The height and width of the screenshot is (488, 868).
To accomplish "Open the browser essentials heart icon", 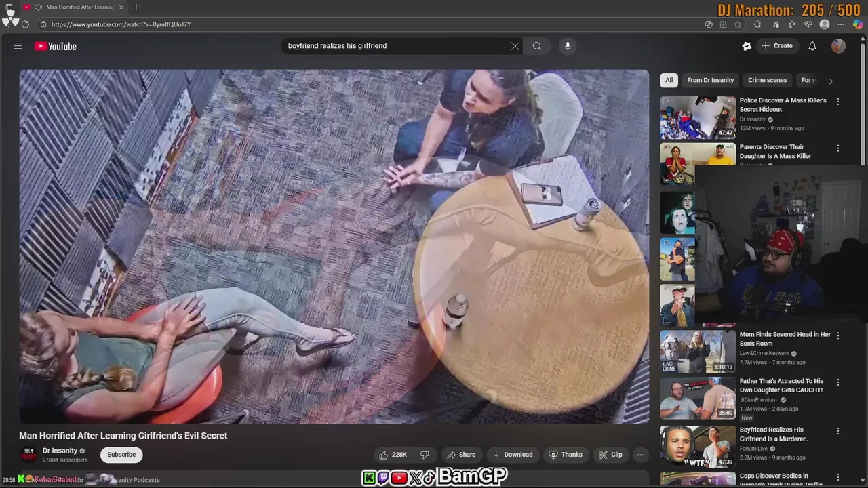I will click(x=808, y=24).
